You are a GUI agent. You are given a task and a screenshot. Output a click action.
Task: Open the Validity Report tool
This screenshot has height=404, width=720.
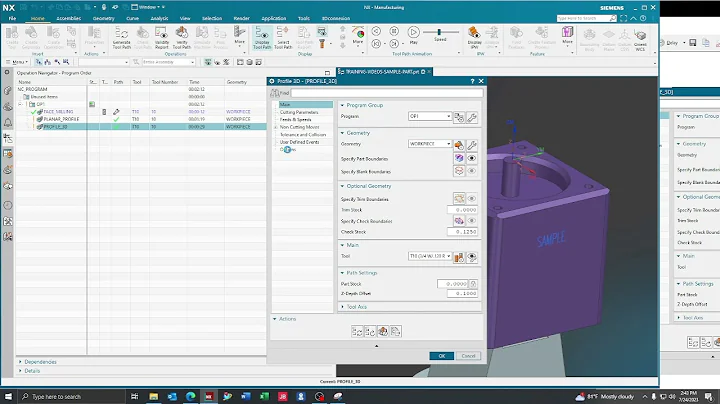(161, 38)
